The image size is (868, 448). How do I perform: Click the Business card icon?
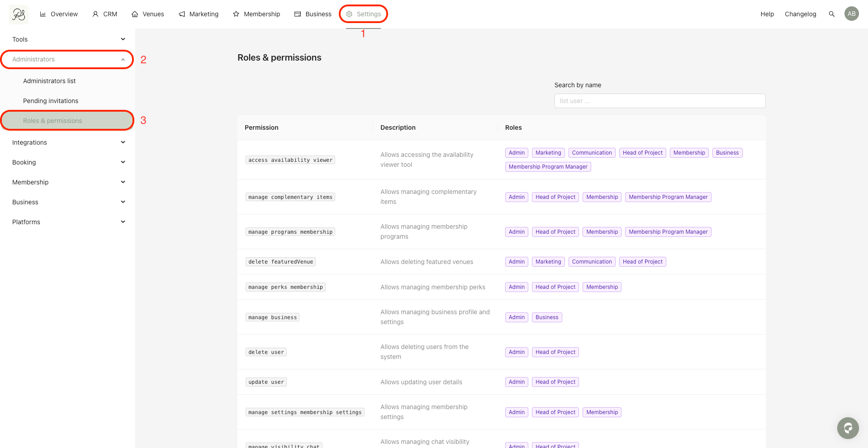[298, 14]
